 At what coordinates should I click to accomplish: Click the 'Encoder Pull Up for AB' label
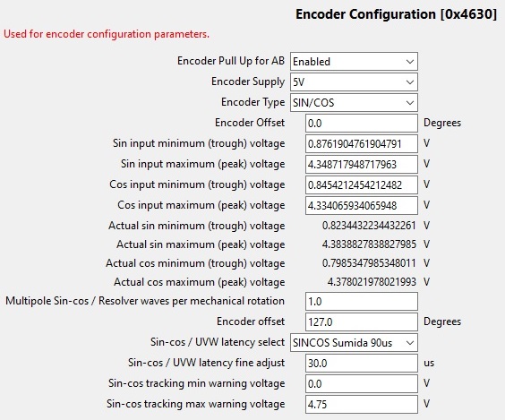(231, 61)
